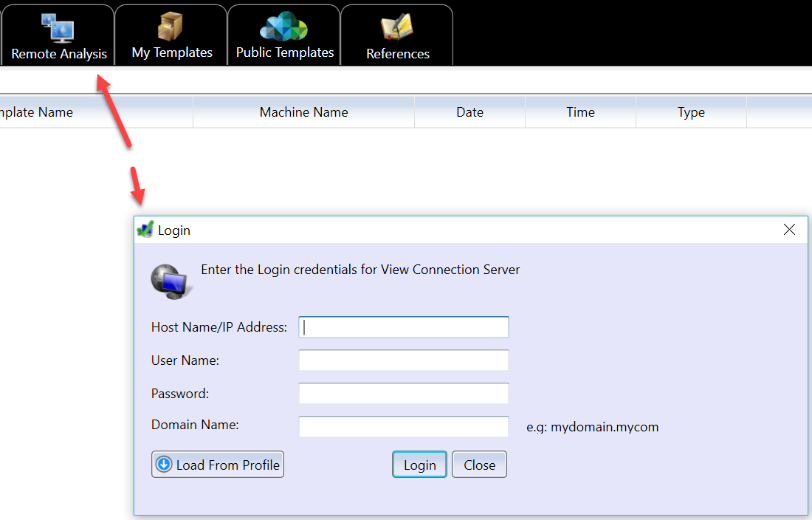This screenshot has width=812, height=520.
Task: Click the References book icon
Action: [x=396, y=27]
